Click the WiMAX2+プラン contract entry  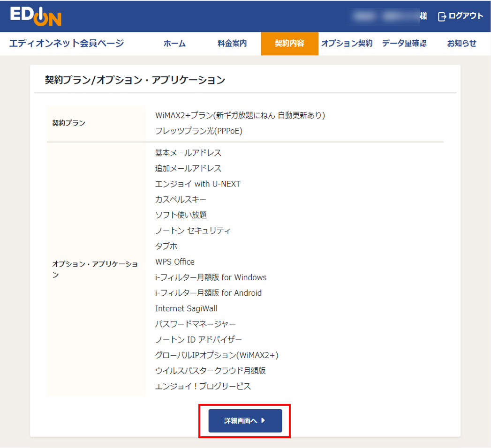[x=239, y=115]
